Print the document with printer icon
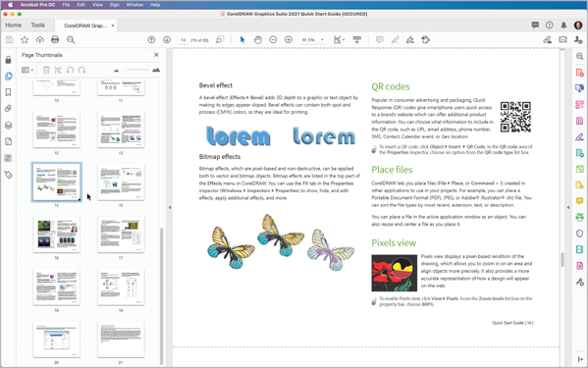 (x=55, y=39)
